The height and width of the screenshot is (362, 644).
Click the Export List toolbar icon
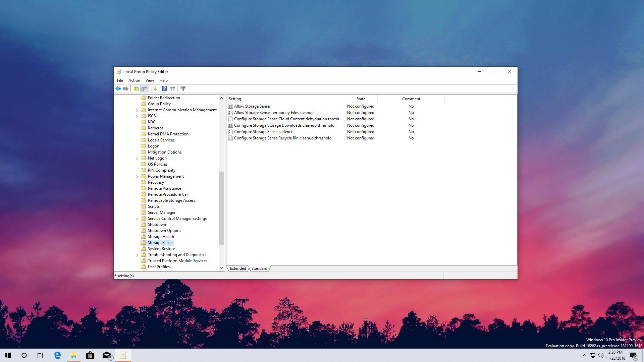154,88
